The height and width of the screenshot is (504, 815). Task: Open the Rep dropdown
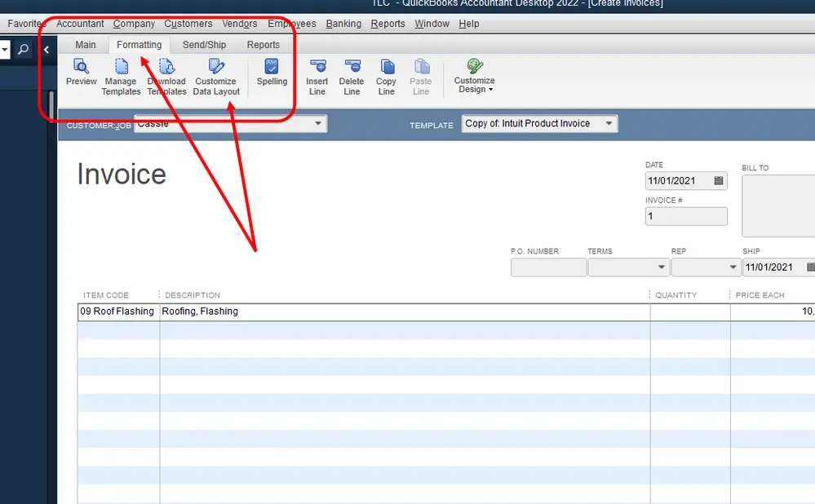(x=733, y=267)
